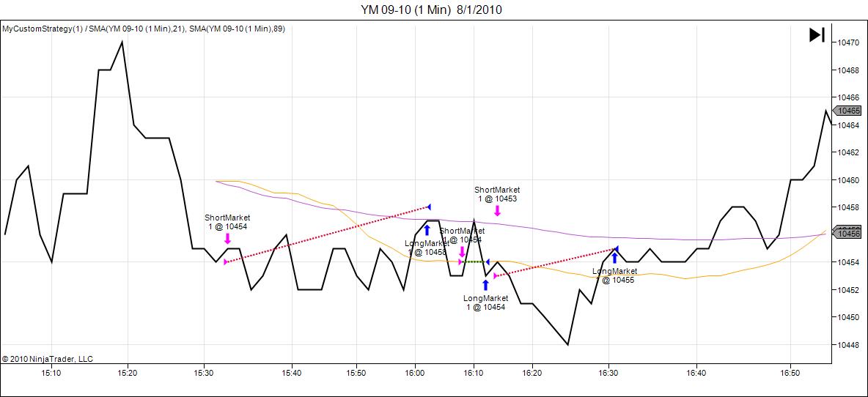The image size is (868, 397).
Task: Select the ShortMarket 1 @ 10454 label near 15:33
Action: tap(227, 222)
